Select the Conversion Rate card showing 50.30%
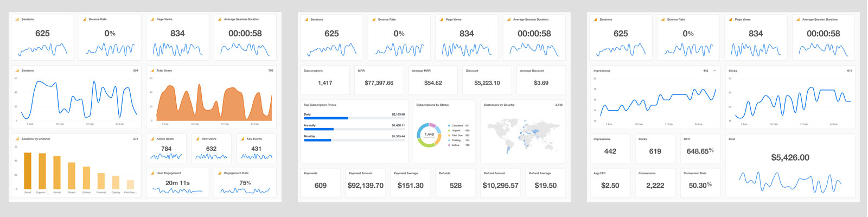The height and width of the screenshot is (217, 868). (x=700, y=182)
